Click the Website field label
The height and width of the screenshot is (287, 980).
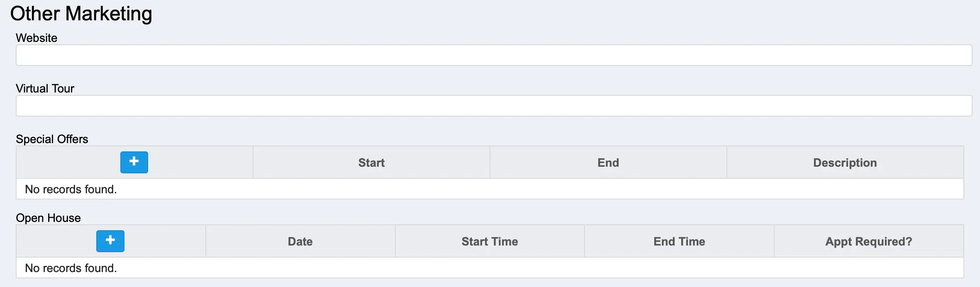(37, 38)
